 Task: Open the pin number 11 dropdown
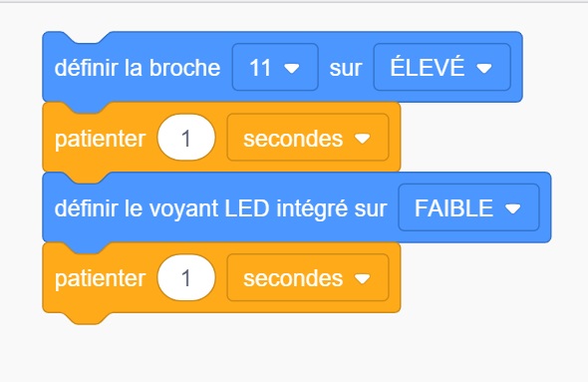click(275, 67)
